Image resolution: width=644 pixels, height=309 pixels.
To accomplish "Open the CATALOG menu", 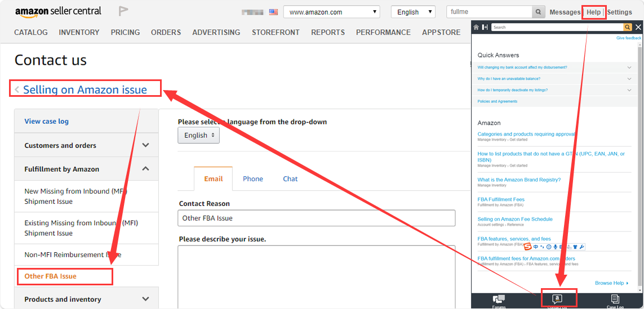I will coord(31,33).
